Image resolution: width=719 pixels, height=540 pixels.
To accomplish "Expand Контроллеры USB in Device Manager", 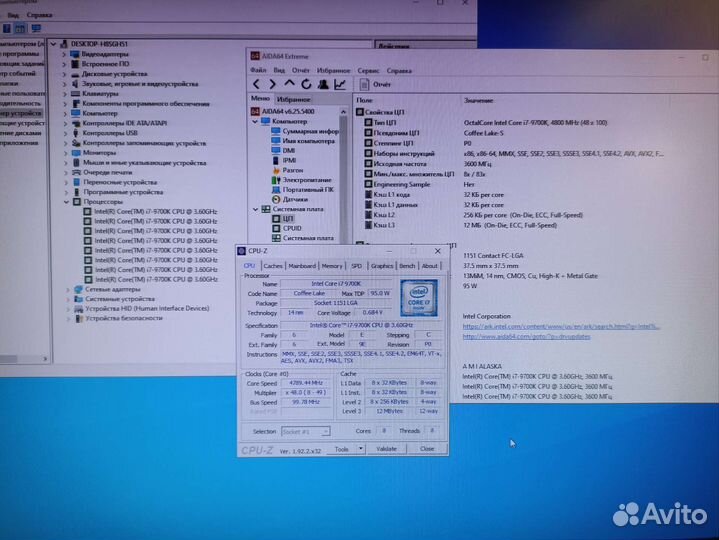I will pyautogui.click(x=65, y=133).
